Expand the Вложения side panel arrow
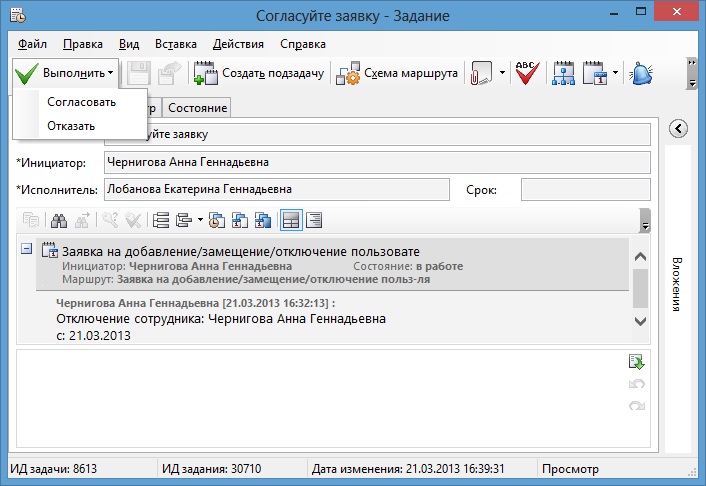 coord(678,128)
